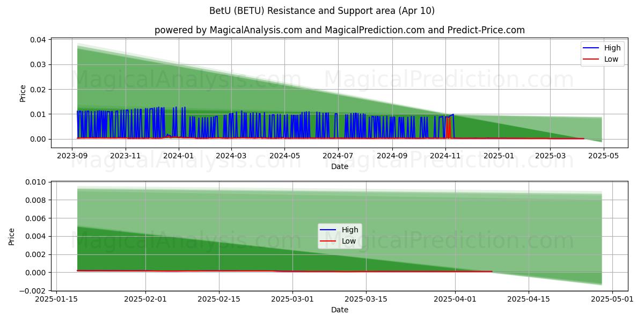Click the '0.006' price tick on the bottom chart

point(36,218)
